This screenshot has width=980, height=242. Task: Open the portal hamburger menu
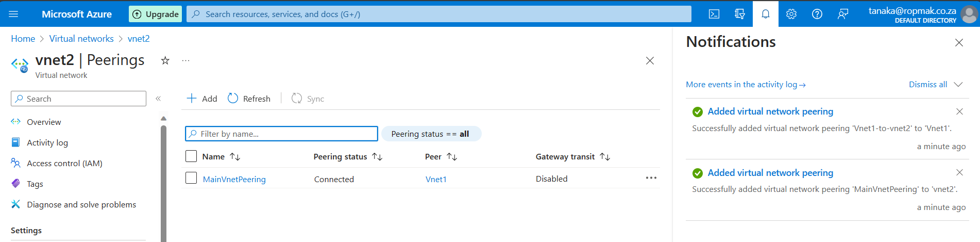point(13,14)
